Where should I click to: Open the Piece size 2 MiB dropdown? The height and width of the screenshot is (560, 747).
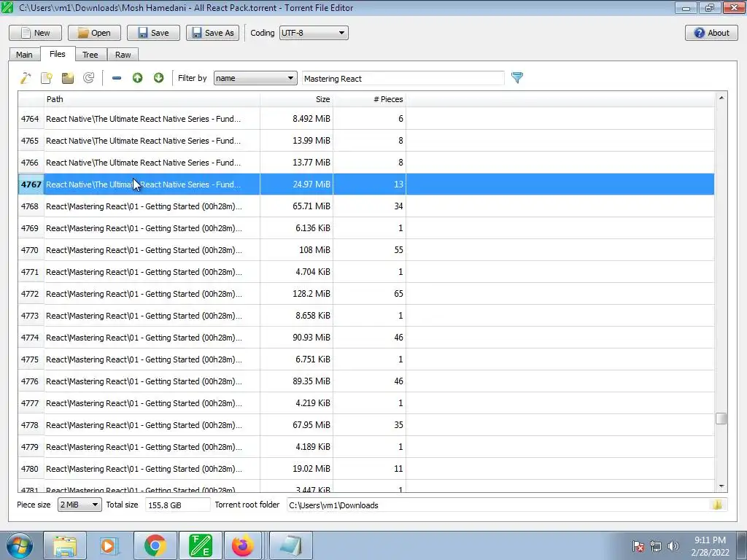click(x=80, y=505)
